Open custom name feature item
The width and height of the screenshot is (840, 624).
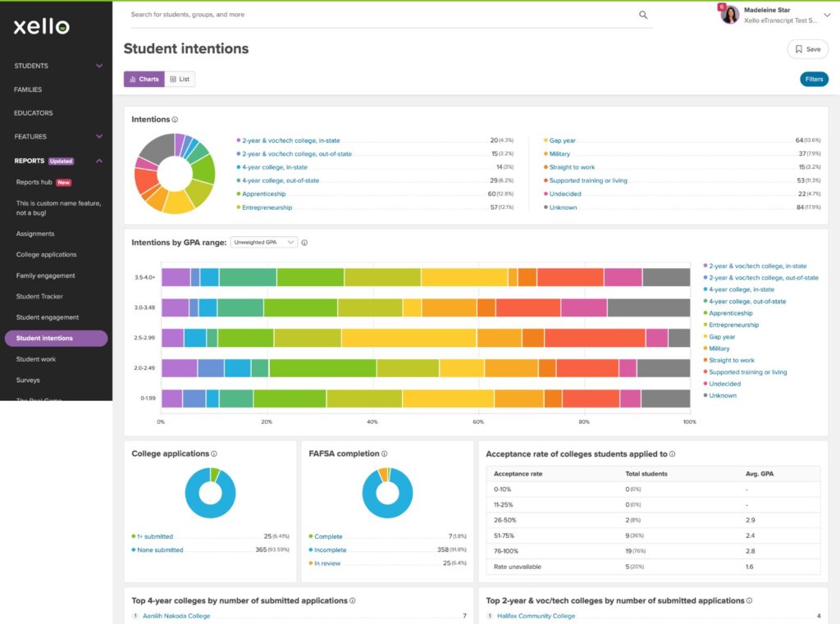tap(58, 207)
